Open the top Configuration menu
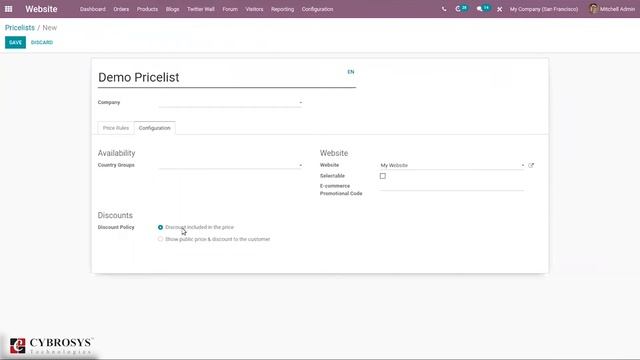This screenshot has width=640, height=360. pyautogui.click(x=317, y=9)
